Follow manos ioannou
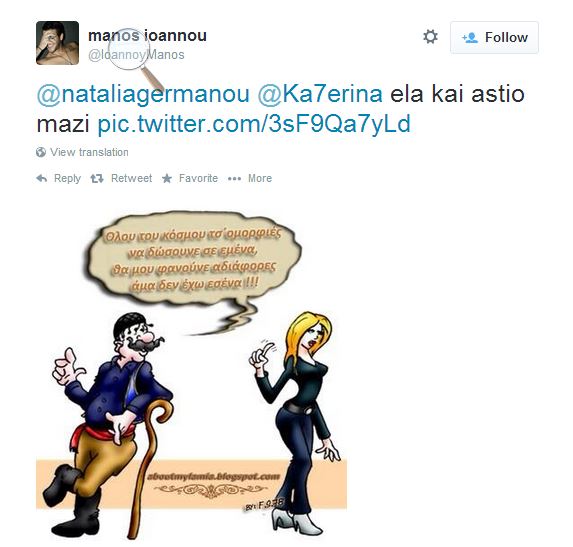The width and height of the screenshot is (573, 547). tap(494, 37)
